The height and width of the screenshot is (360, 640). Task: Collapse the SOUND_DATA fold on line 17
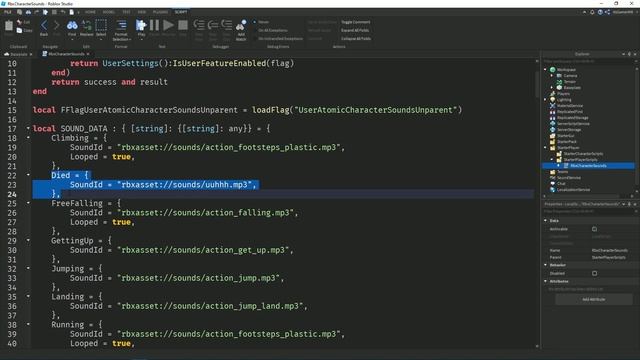click(x=28, y=128)
